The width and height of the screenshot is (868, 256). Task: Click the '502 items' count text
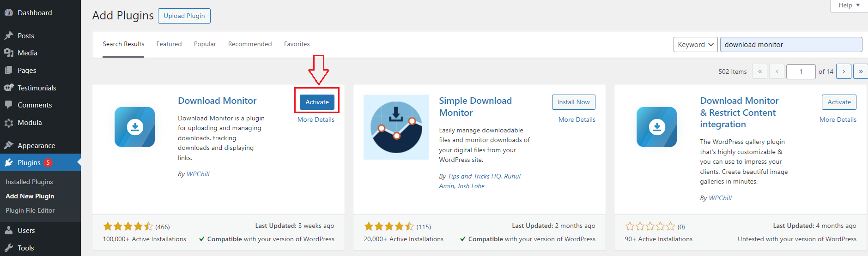pyautogui.click(x=733, y=71)
